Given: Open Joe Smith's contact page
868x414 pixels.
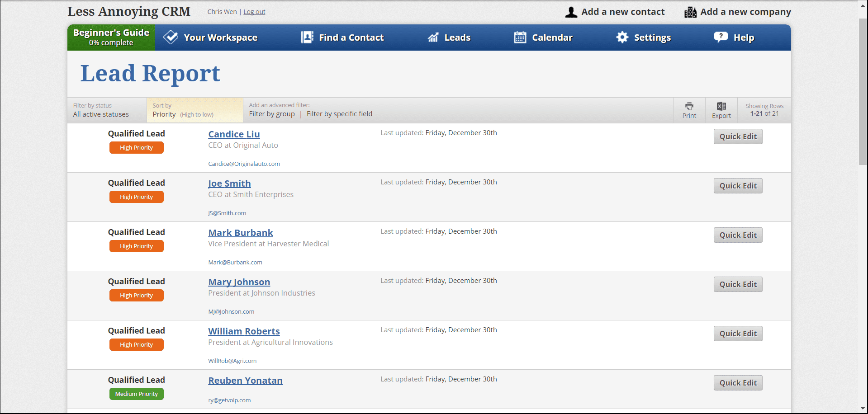Looking at the screenshot, I should 229,183.
